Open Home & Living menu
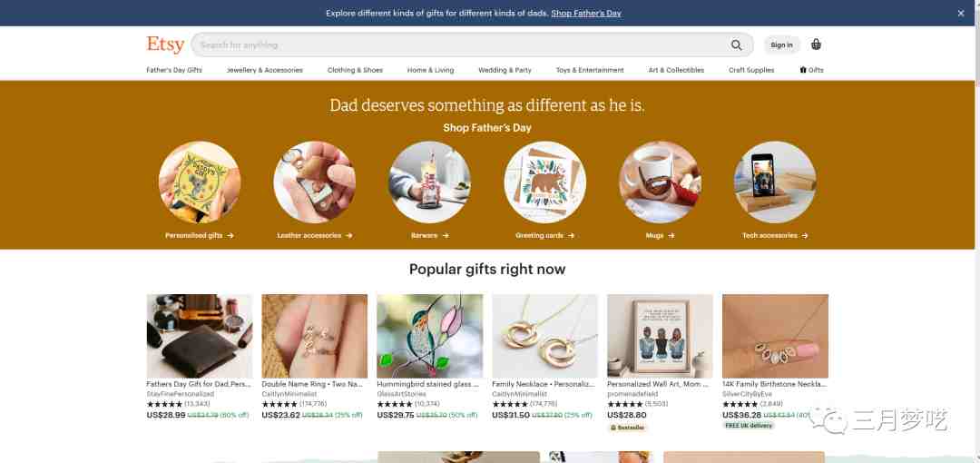This screenshot has height=463, width=980. pos(431,70)
